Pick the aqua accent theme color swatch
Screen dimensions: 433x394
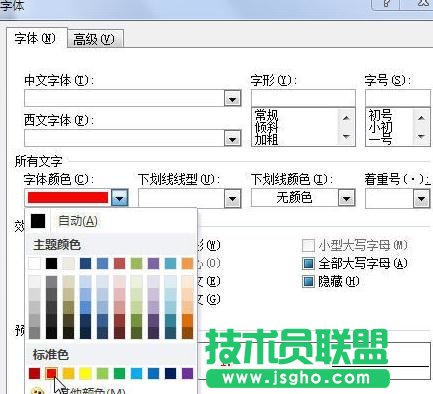coord(170,263)
